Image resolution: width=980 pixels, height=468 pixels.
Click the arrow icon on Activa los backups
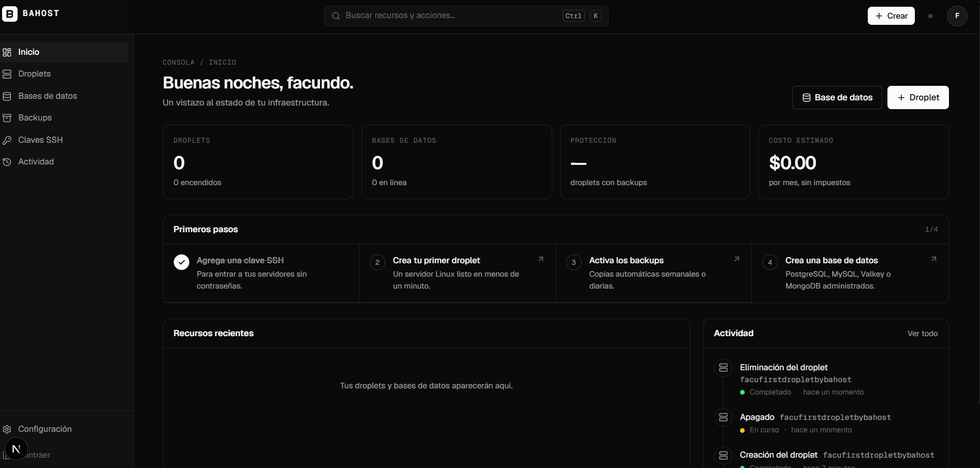click(x=736, y=259)
